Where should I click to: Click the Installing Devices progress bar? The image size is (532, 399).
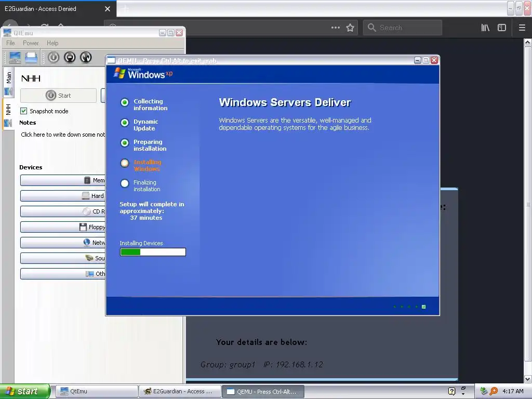(x=153, y=252)
